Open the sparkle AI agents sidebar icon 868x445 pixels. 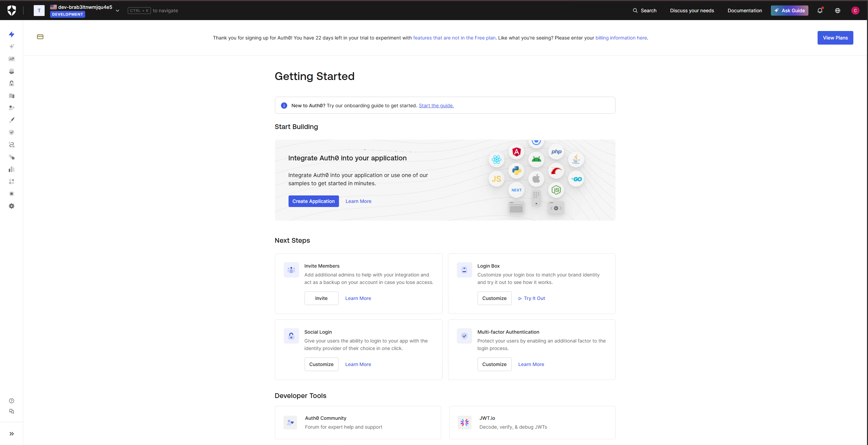12,46
